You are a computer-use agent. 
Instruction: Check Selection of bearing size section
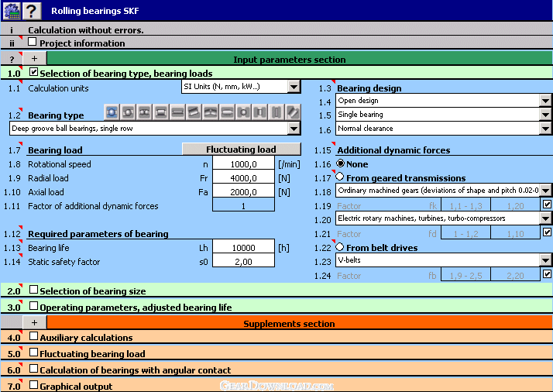click(33, 290)
